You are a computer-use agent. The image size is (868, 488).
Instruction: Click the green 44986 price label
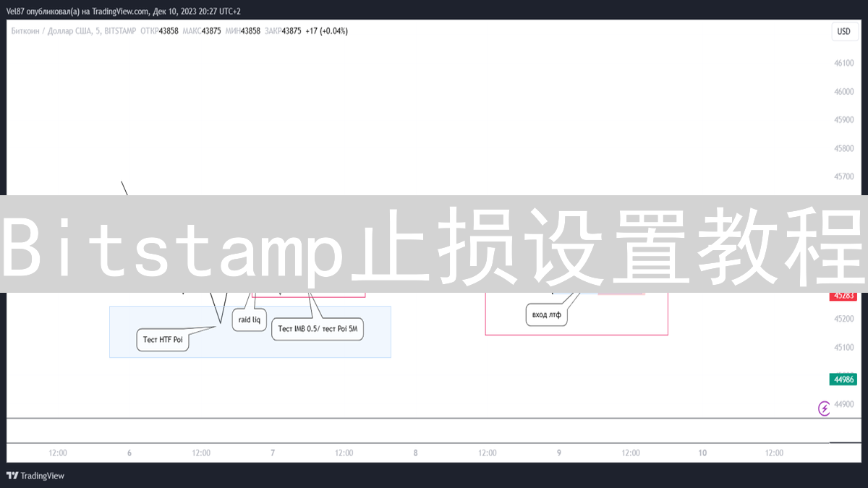[x=843, y=380]
